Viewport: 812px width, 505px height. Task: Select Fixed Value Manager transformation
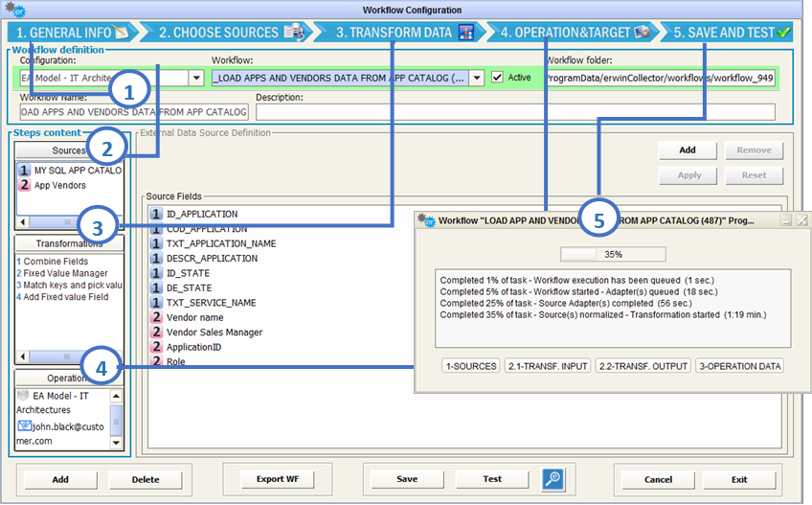click(62, 273)
